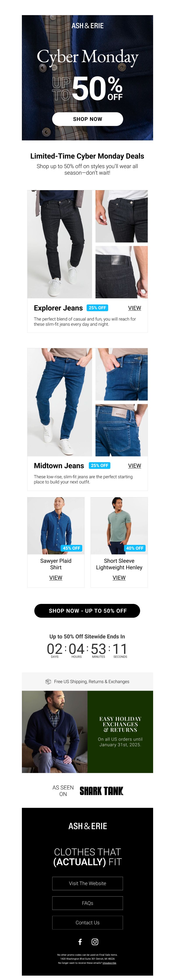Screen dimensions: 175x980
Task: Click Shop Now - Up To 50% Off button
Action: point(87,611)
